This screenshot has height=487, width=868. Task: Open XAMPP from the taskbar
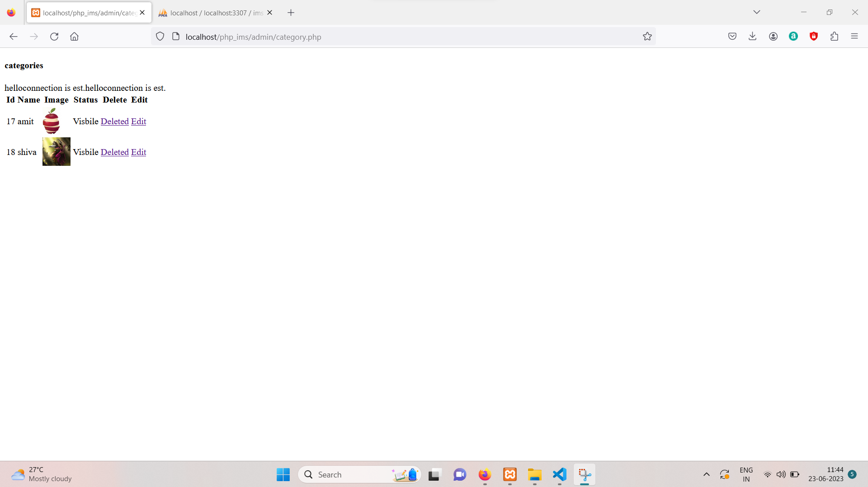[510, 474]
